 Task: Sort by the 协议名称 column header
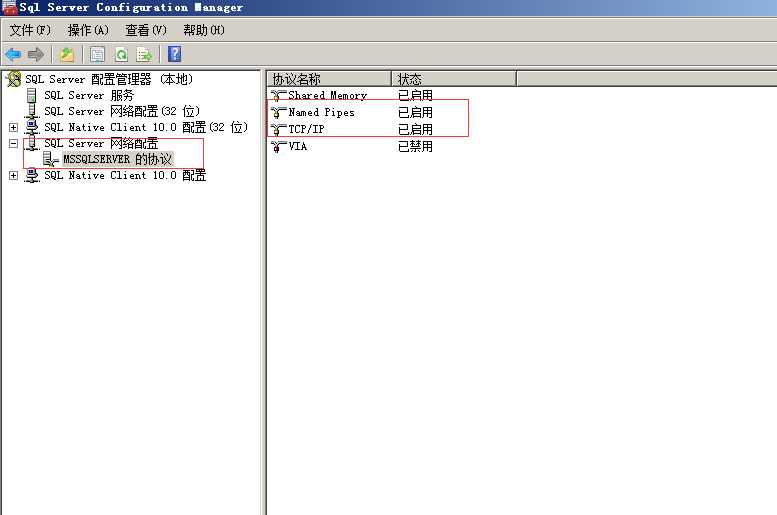pyautogui.click(x=329, y=79)
